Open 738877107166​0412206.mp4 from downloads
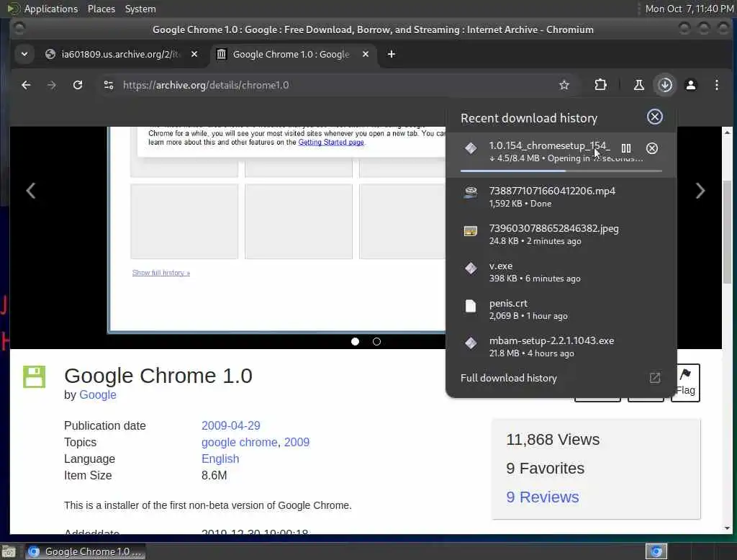 pyautogui.click(x=561, y=197)
